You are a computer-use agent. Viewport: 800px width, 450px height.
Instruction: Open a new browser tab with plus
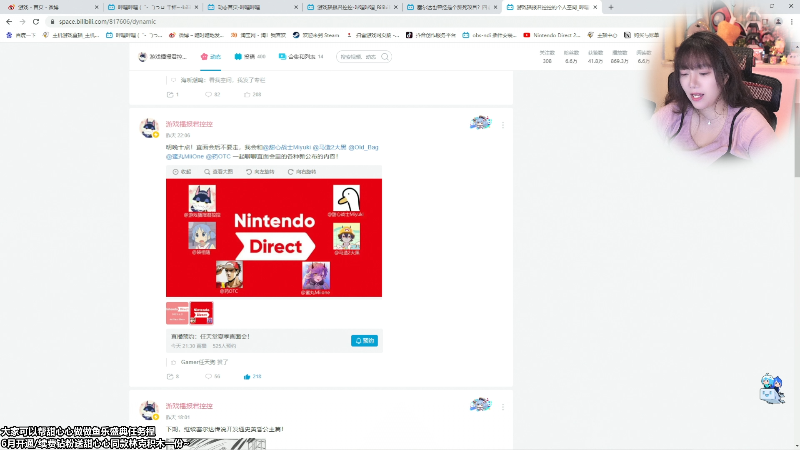pos(611,7)
